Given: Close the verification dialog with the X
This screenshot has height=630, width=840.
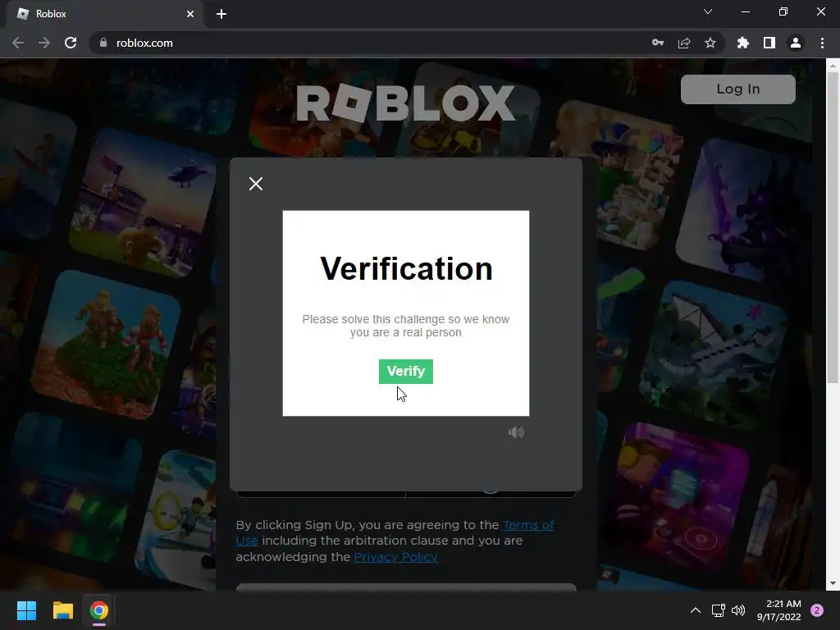Looking at the screenshot, I should tap(256, 184).
